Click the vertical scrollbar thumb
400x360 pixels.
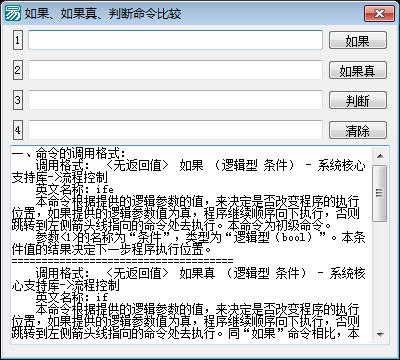tap(380, 193)
